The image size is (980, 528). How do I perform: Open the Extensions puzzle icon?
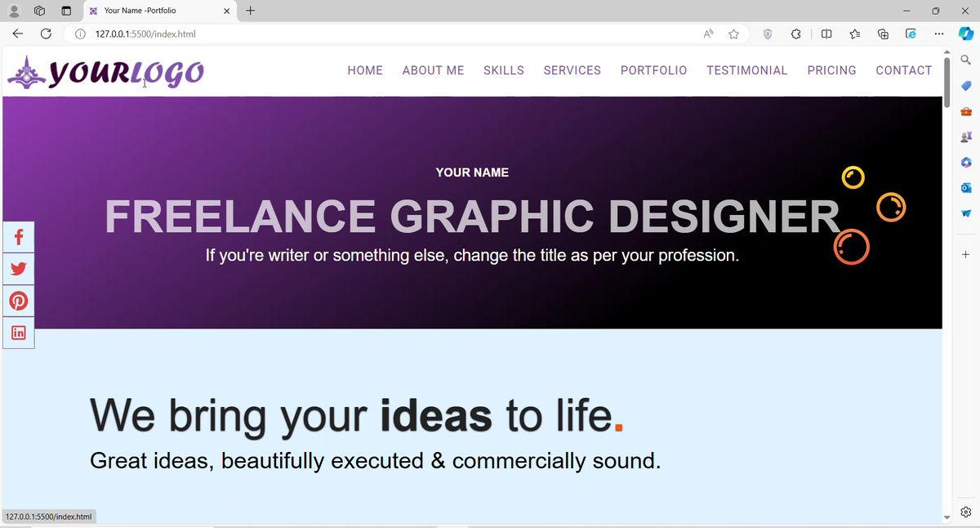pyautogui.click(x=795, y=34)
